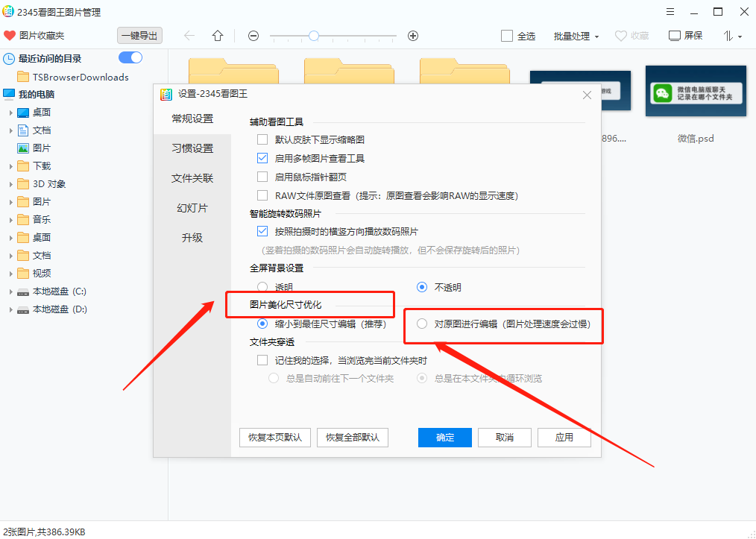The image size is (756, 539).
Task: Open the hamburger menu icon
Action: [x=670, y=11]
